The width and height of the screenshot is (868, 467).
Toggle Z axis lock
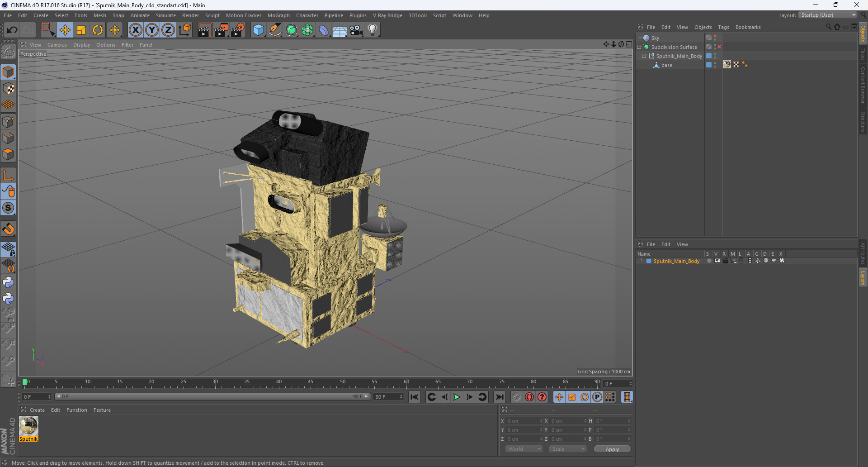click(168, 30)
